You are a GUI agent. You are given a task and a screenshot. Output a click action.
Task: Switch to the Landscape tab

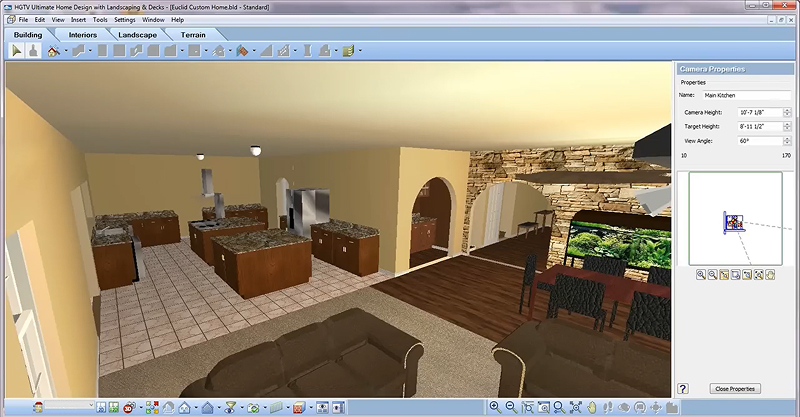137,35
